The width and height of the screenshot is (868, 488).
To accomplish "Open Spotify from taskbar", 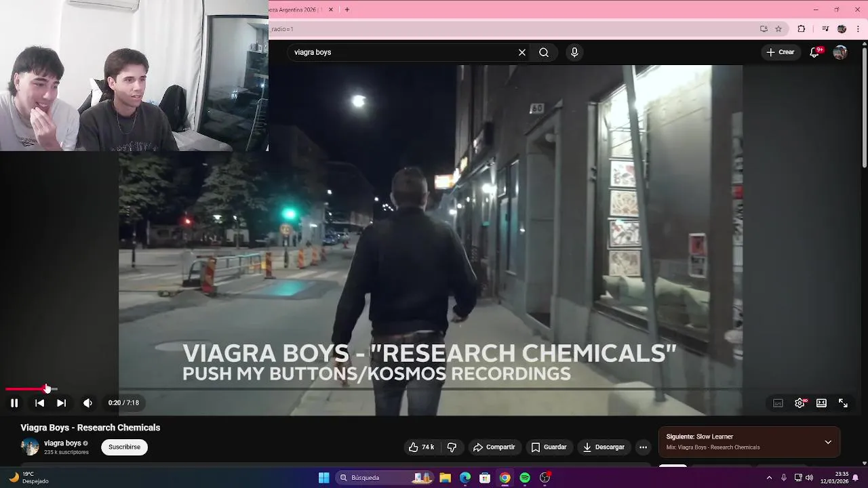I will pos(525,478).
